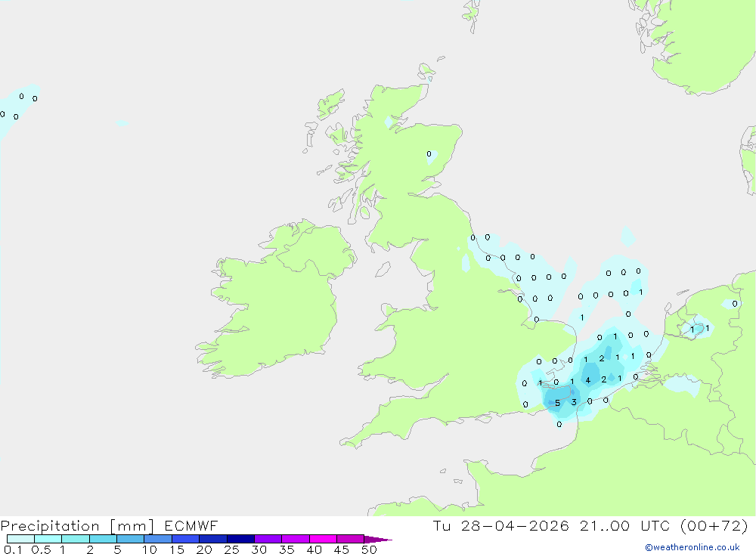
Task: Click the '50' legend scale label
Action: click(370, 549)
